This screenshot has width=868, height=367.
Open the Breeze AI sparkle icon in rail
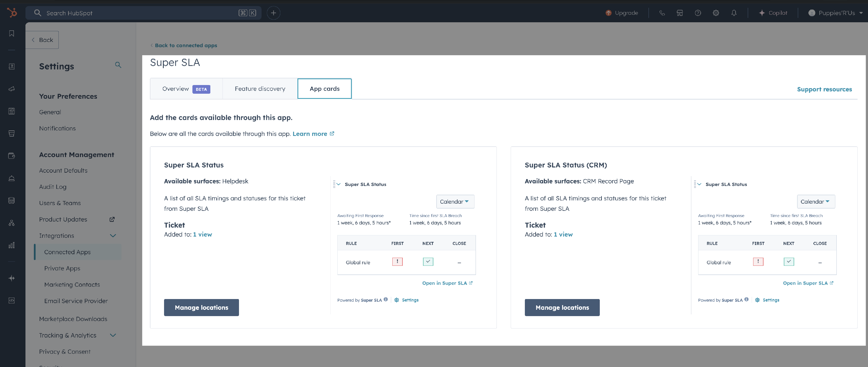[x=12, y=278]
